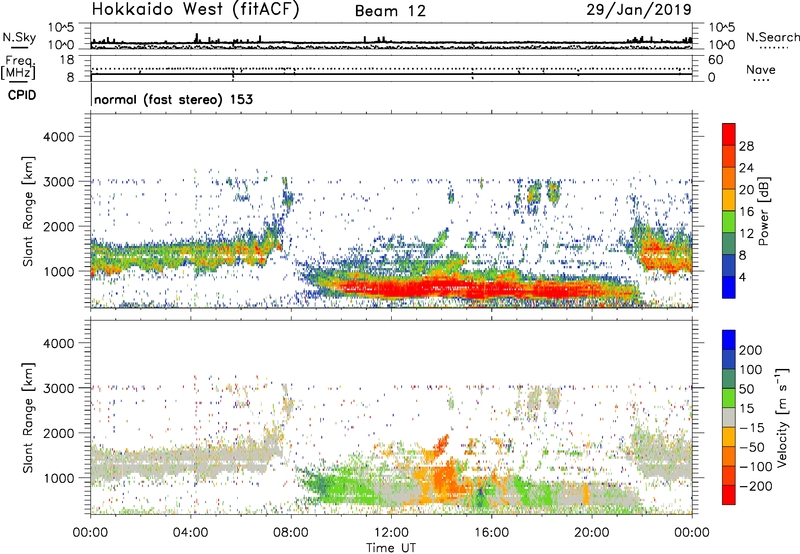Click the '08:00' time axis tick
Viewport: 800px width, 554px height.
[291, 533]
